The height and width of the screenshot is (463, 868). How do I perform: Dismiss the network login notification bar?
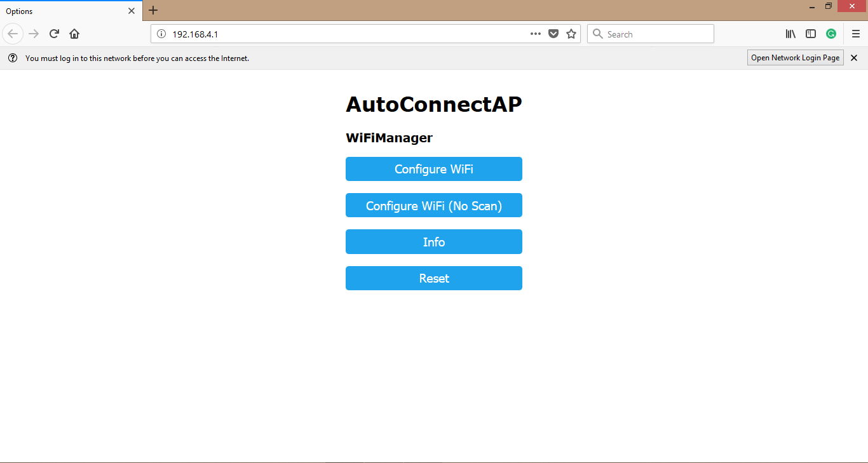coord(853,57)
